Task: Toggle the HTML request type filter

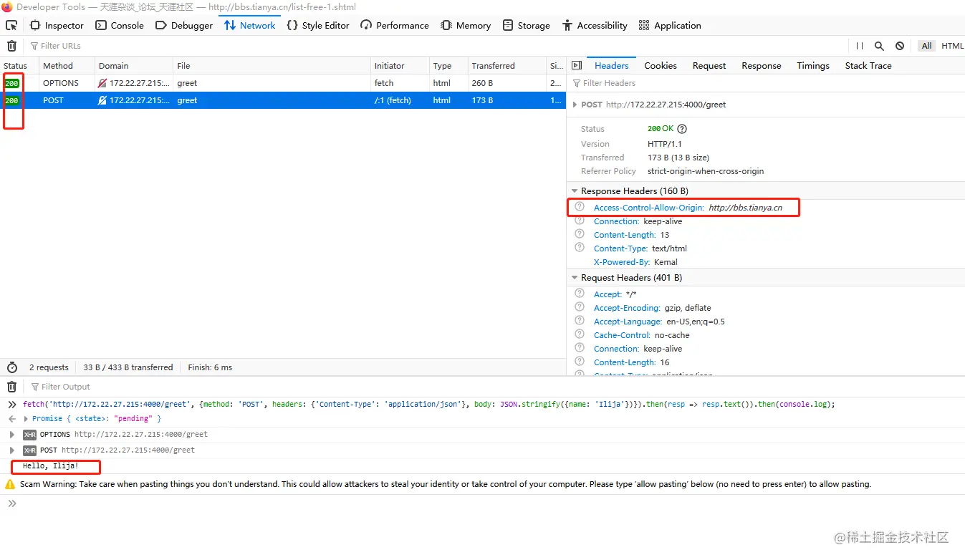Action: pos(952,46)
